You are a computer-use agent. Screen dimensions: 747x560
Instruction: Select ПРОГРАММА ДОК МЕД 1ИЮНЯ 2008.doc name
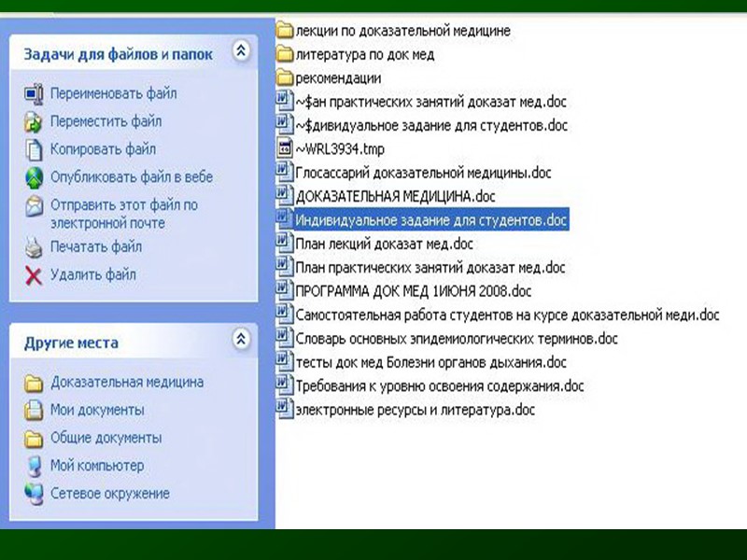pyautogui.click(x=414, y=291)
